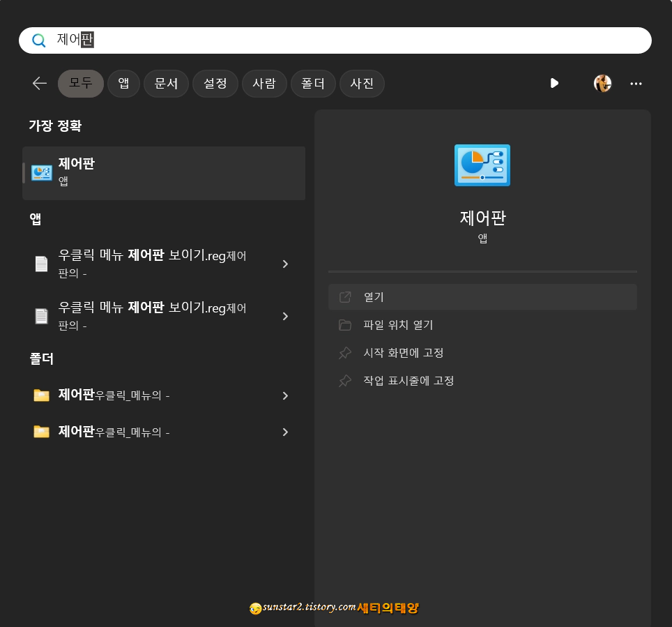Switch to the 사람 filter tab
Image resolution: width=672 pixels, height=627 pixels.
[264, 83]
